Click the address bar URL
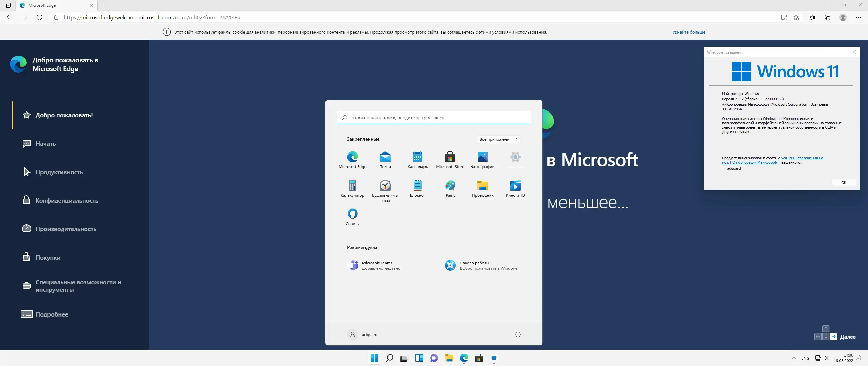This screenshot has height=366, width=868. pos(152,17)
